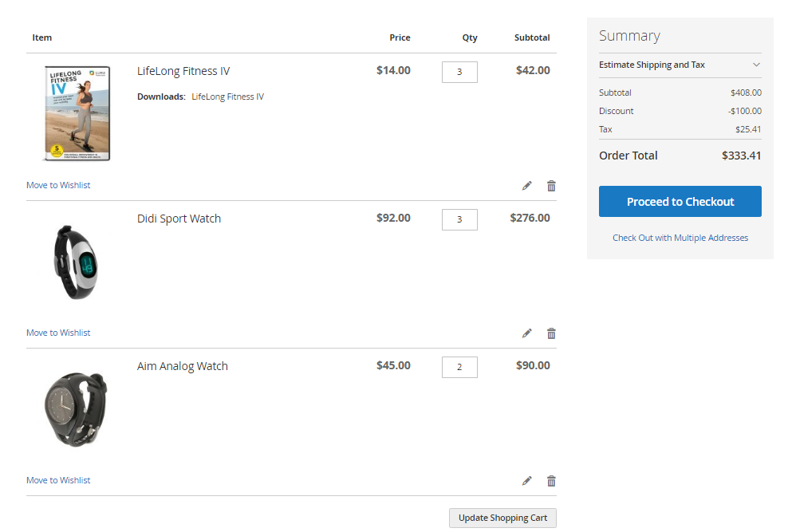
Task: Click quantity box for Didi Sport Watch
Action: coord(459,219)
